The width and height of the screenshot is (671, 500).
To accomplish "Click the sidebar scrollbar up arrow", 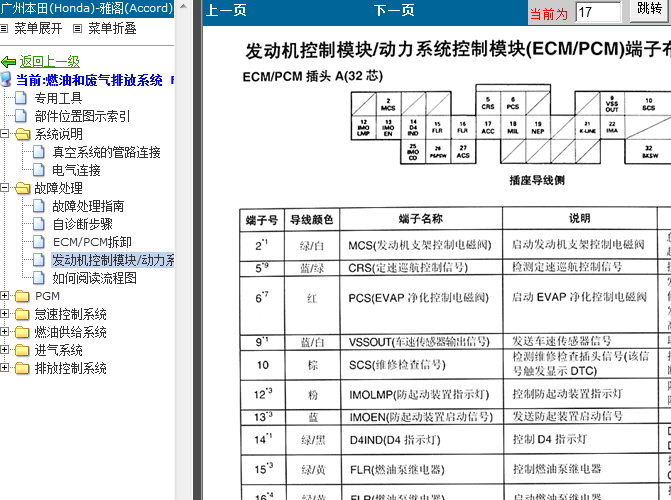I will (x=183, y=6).
